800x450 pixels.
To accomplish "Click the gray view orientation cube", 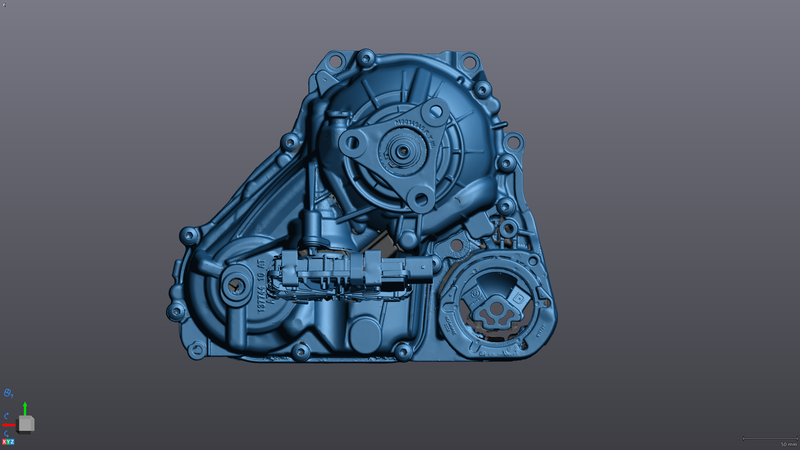I will point(26,423).
